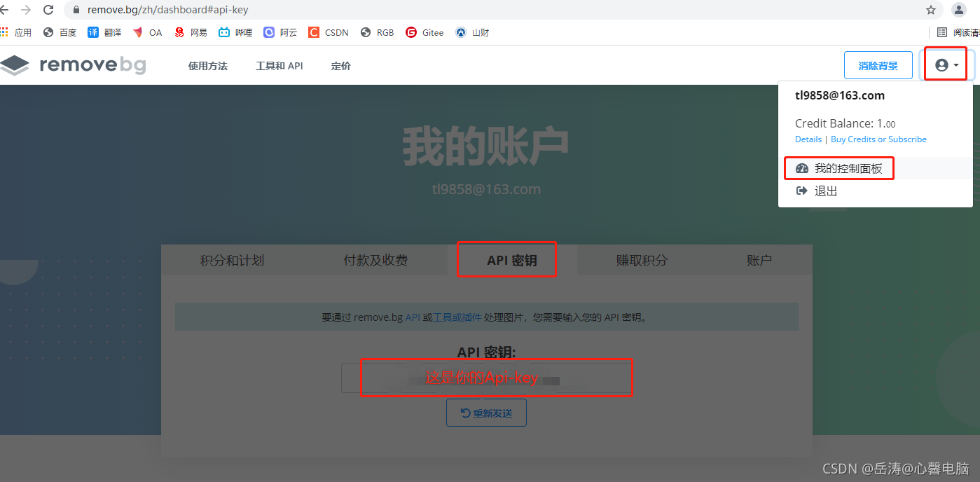Open the CSDN bookmark
Image resolution: width=980 pixels, height=482 pixels.
[x=329, y=32]
